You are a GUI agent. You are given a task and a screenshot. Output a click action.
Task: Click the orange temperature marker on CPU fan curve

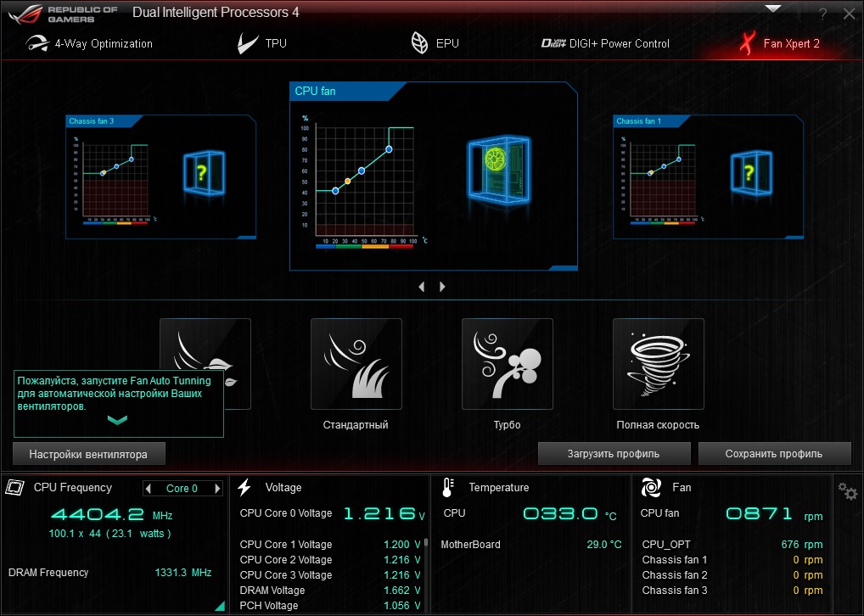[348, 182]
